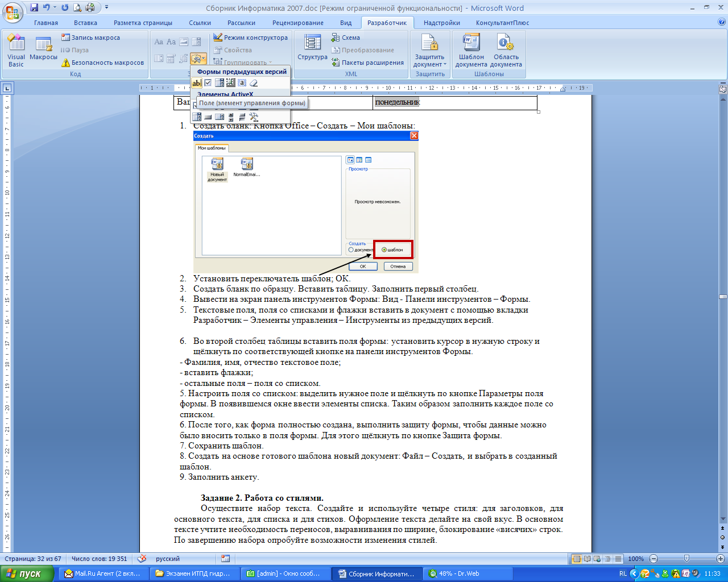Quick print using the printer icon
Screen dimensions: 728x582
click(90, 7)
